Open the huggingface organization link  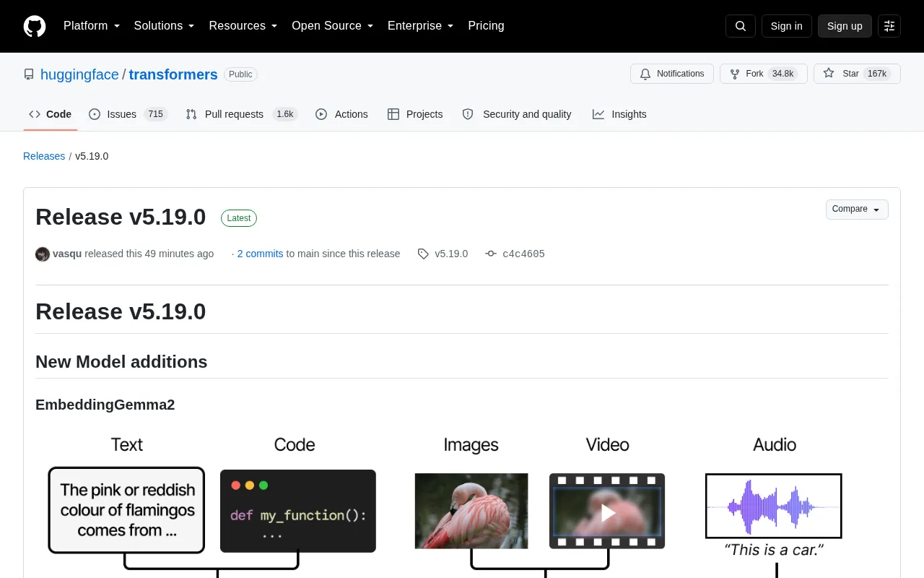(79, 74)
